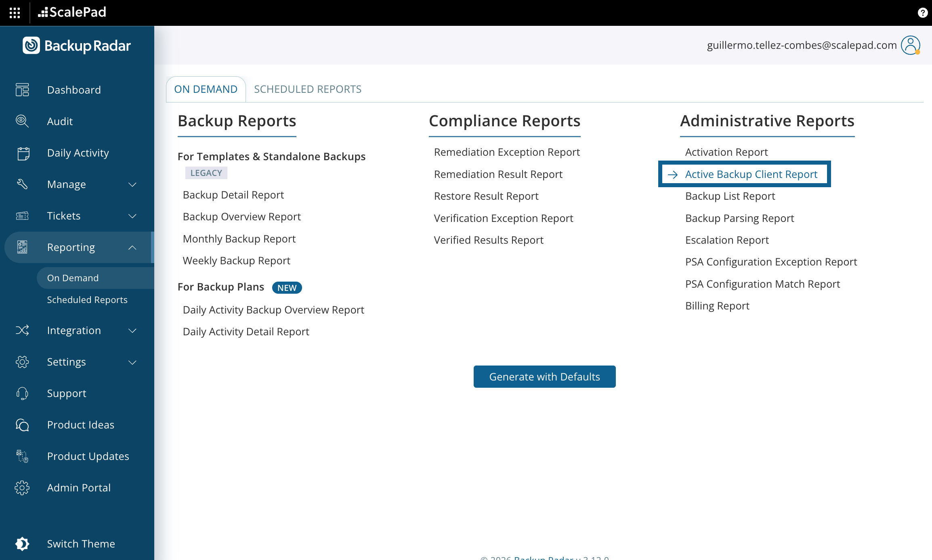Viewport: 932px width, 560px height.
Task: Click the Tickets icon in sidebar
Action: pyautogui.click(x=22, y=216)
